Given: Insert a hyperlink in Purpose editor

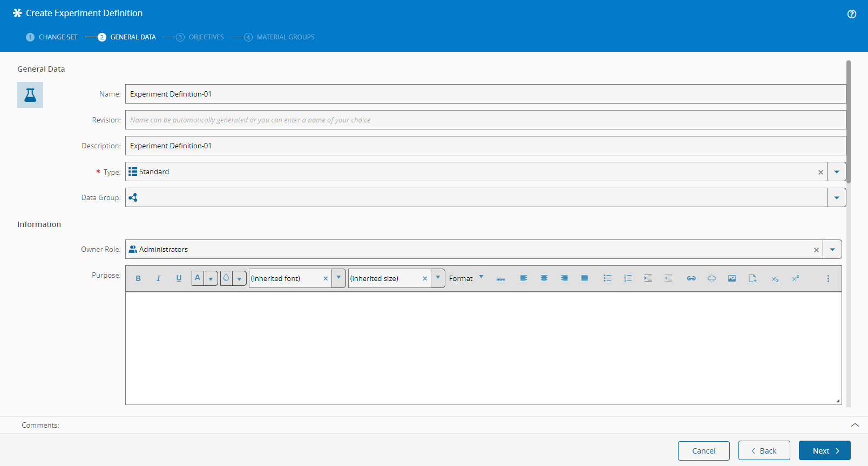Looking at the screenshot, I should coord(691,278).
